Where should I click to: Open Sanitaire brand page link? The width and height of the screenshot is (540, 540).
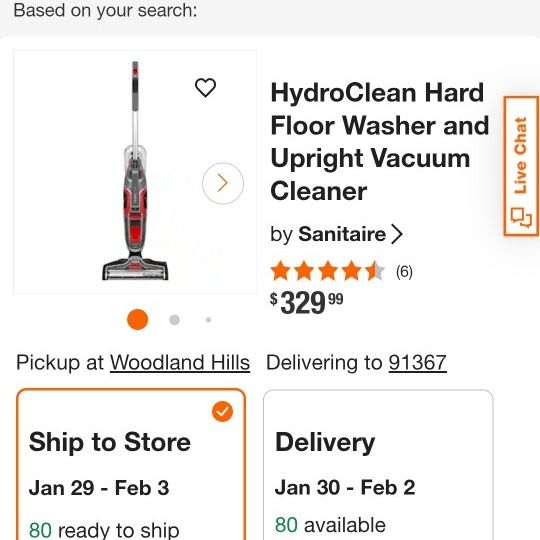(x=342, y=234)
